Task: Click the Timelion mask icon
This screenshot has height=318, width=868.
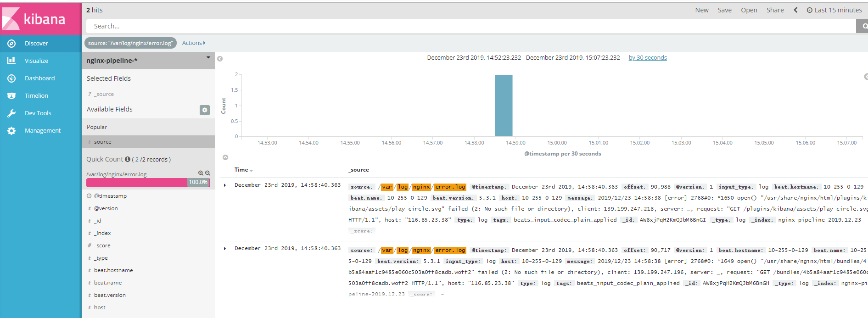Action: click(x=11, y=96)
